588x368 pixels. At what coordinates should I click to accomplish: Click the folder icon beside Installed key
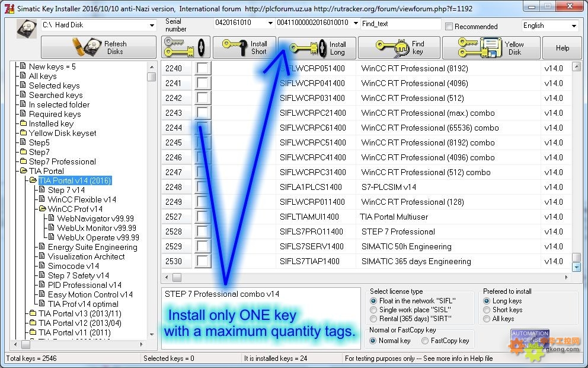23,123
